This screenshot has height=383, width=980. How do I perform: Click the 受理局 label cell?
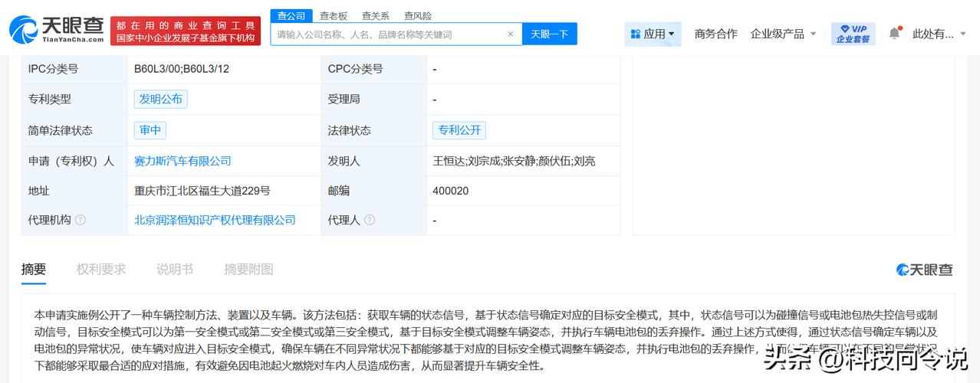tap(373, 99)
